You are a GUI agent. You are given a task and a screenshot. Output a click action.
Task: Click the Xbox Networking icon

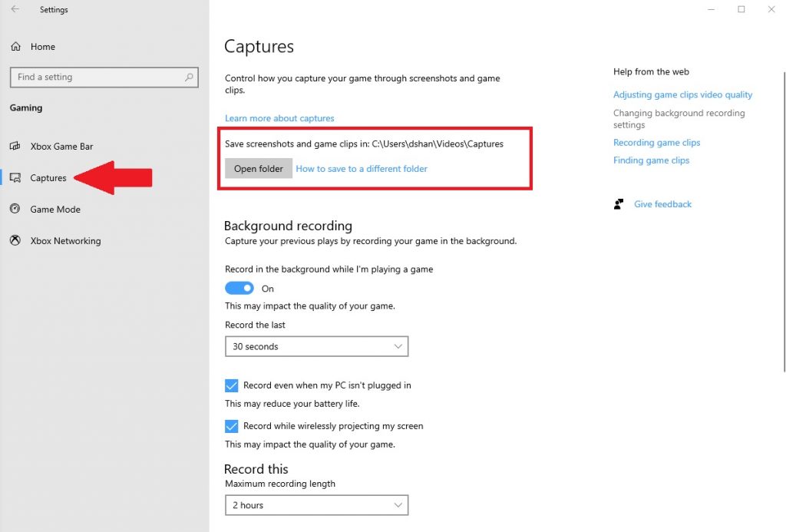[x=15, y=241]
